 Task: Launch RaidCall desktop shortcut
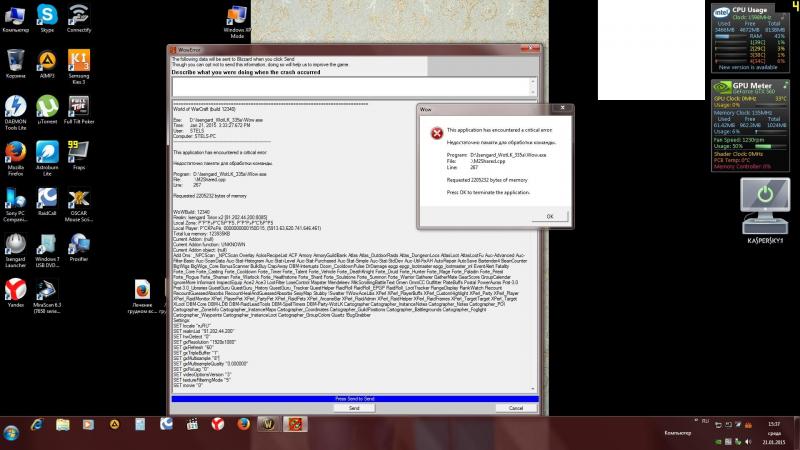point(47,202)
